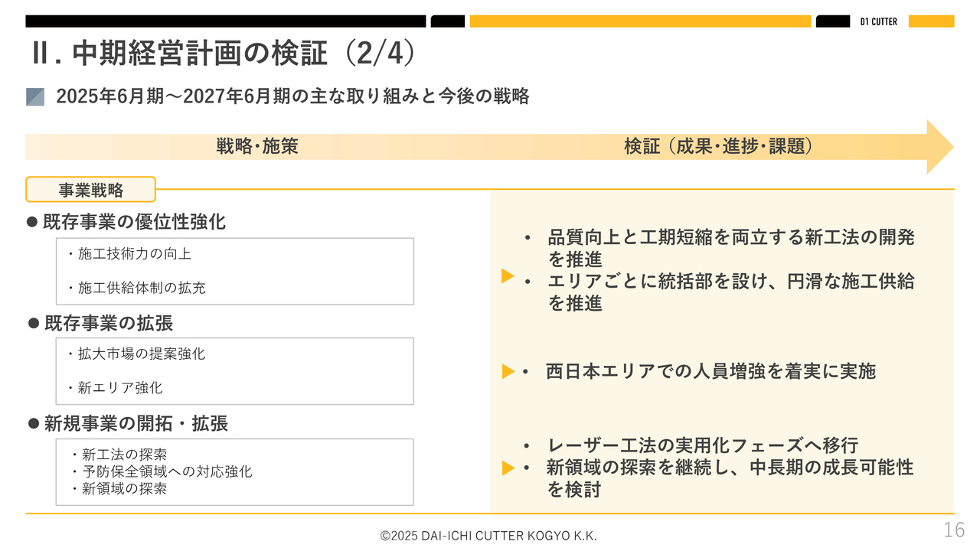Click the 検証（成果･進捗･課題）header
The width and height of the screenshot is (980, 551).
click(x=718, y=147)
